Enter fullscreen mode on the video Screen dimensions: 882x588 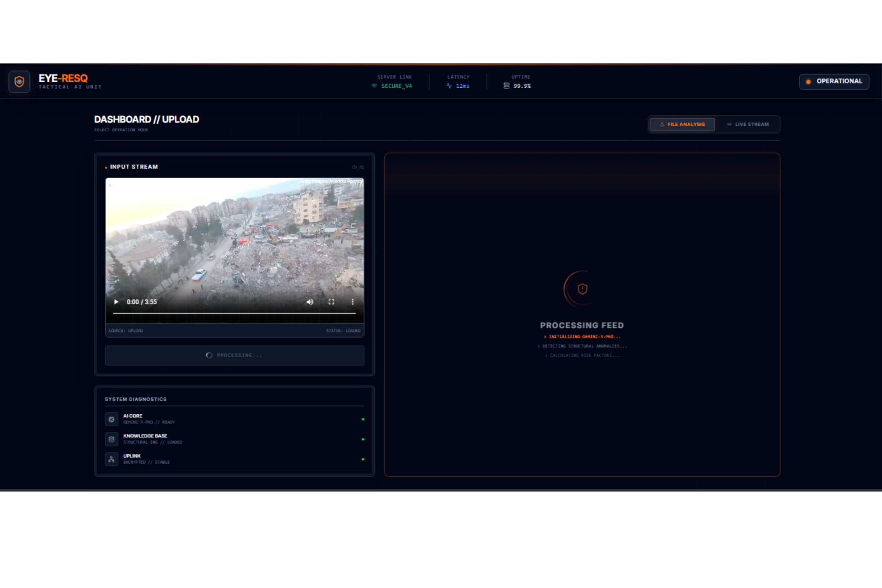pos(331,302)
